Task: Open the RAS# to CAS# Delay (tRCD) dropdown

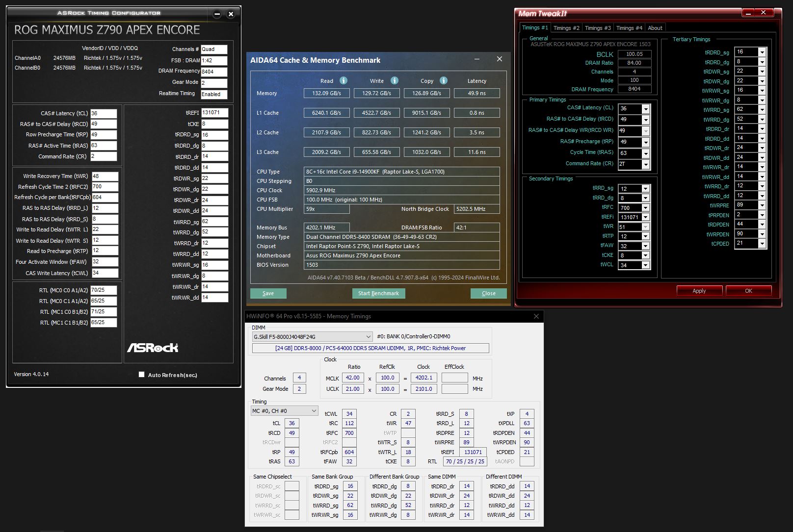Action: [x=646, y=120]
